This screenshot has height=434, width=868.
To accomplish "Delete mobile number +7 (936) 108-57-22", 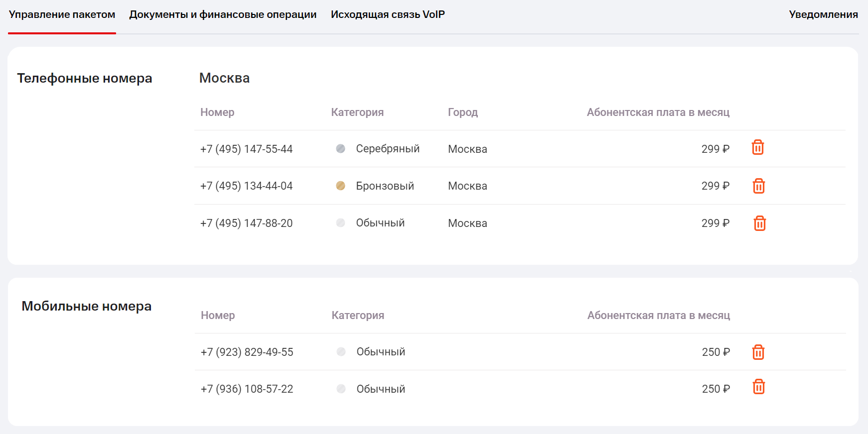I will click(758, 387).
